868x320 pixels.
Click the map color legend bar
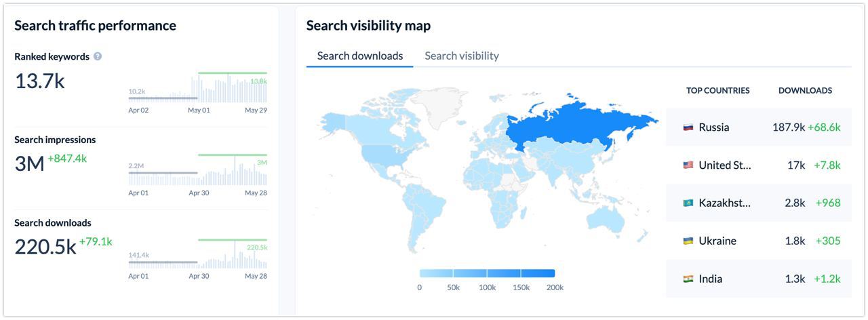tap(487, 273)
